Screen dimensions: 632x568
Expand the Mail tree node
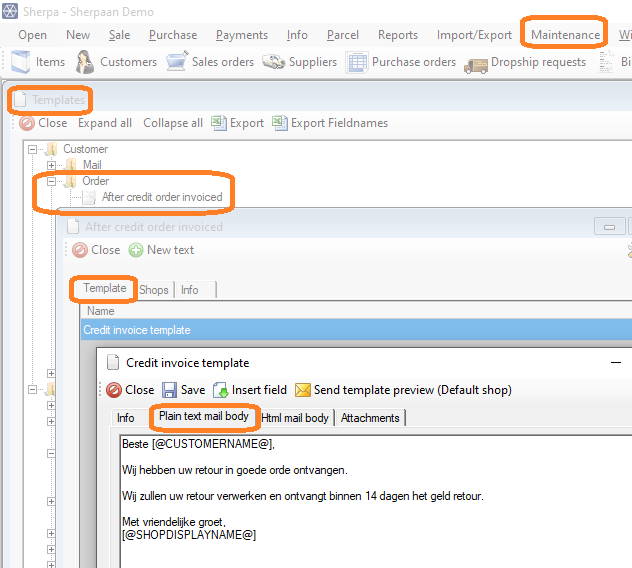tap(51, 165)
